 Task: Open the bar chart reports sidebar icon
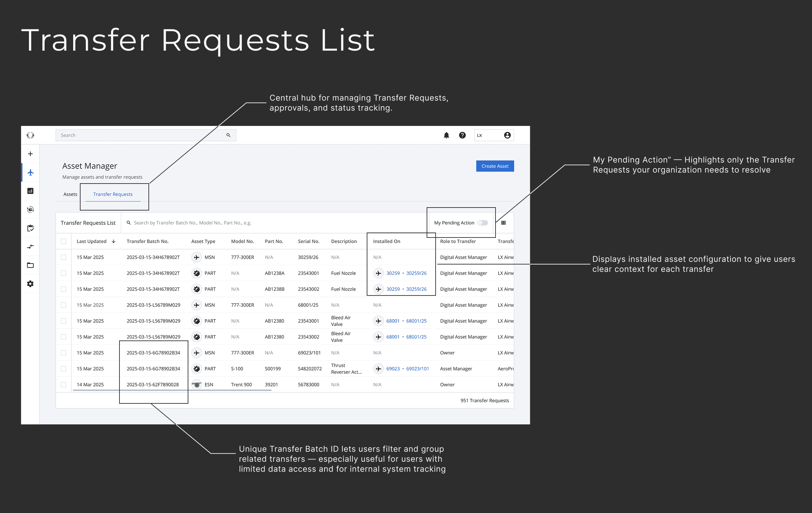(30, 191)
